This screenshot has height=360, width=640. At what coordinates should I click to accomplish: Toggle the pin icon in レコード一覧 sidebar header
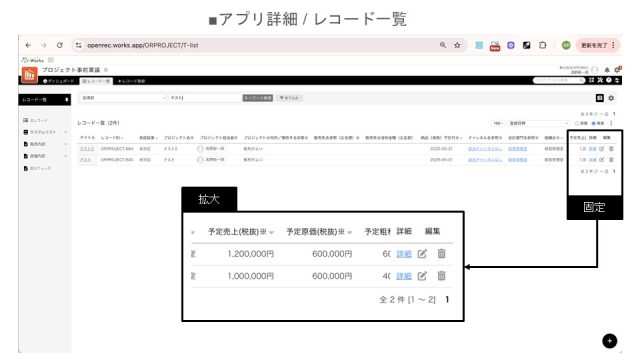point(66,100)
